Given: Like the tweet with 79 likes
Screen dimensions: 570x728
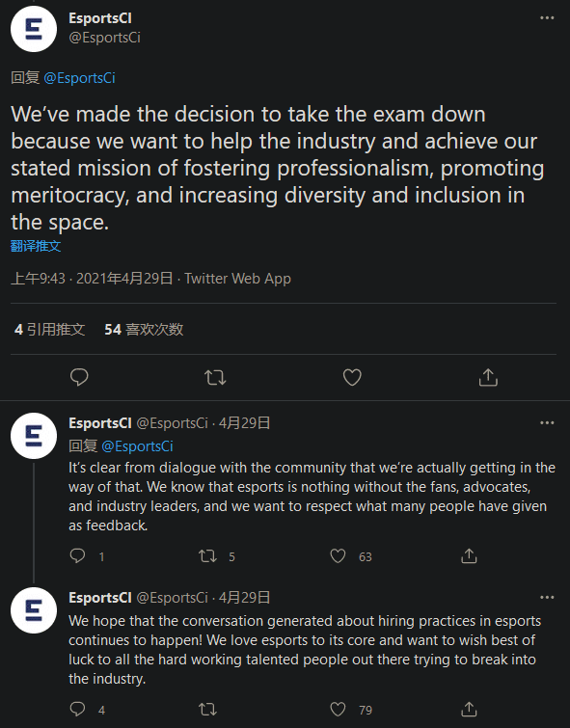Looking at the screenshot, I should pos(338,709).
